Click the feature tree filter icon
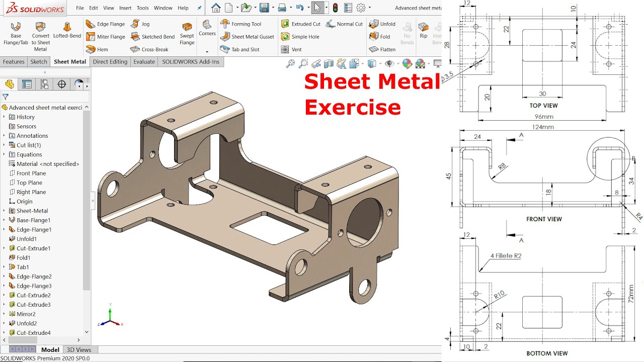The image size is (644, 362). pos(6,97)
